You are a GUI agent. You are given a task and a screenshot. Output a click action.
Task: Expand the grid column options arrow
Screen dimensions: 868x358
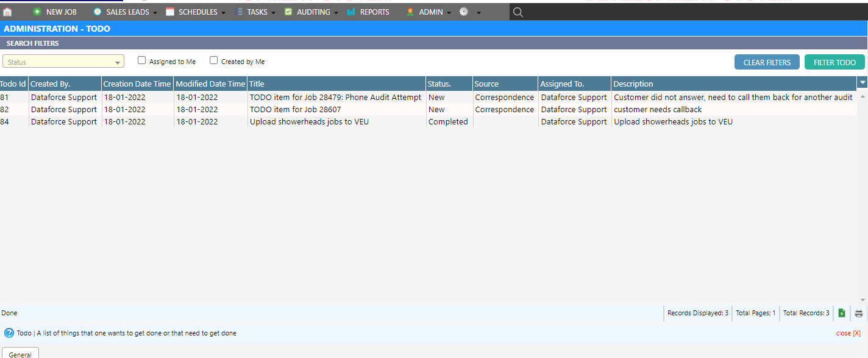863,82
